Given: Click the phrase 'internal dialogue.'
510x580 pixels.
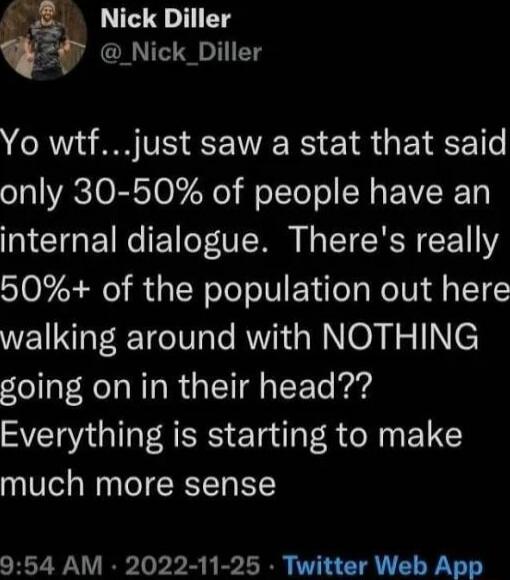Looking at the screenshot, I should pos(133,242).
